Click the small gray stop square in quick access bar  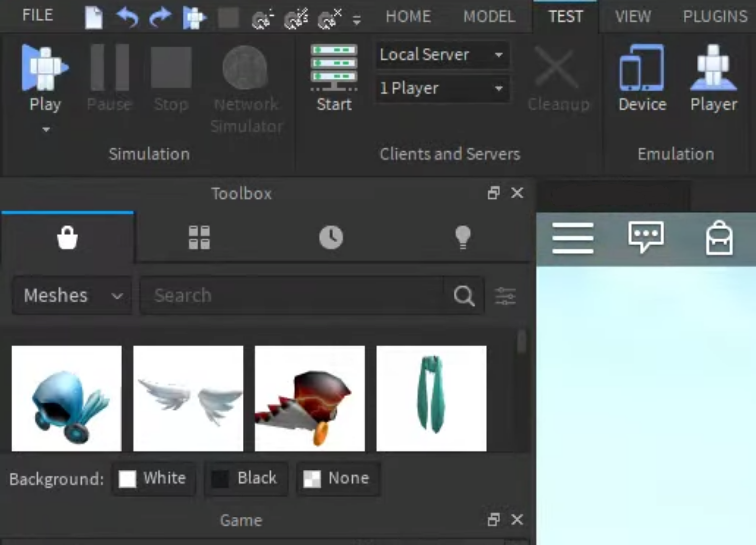(x=228, y=18)
